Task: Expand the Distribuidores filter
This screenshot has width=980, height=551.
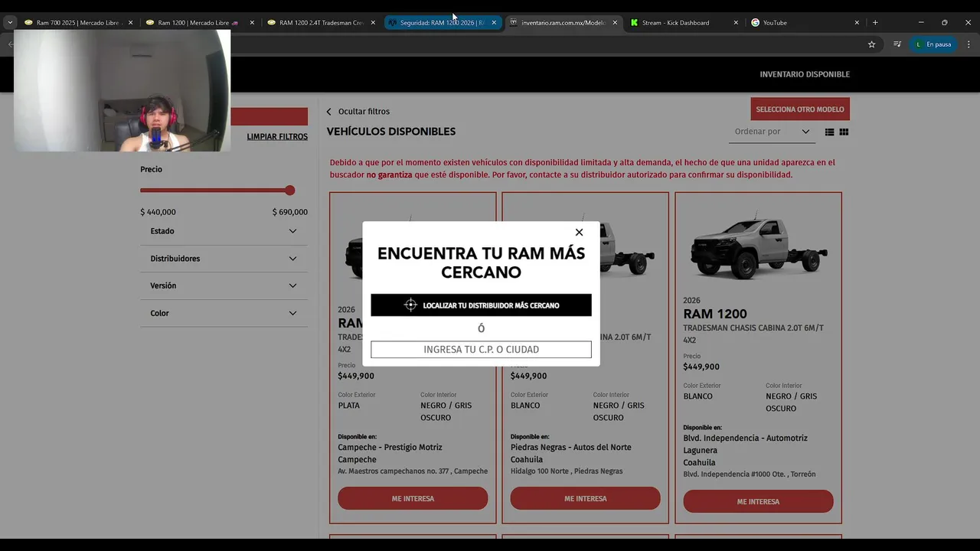Action: point(224,259)
